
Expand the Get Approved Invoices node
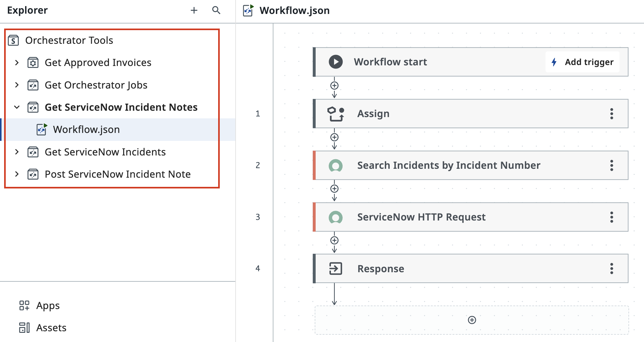(17, 62)
